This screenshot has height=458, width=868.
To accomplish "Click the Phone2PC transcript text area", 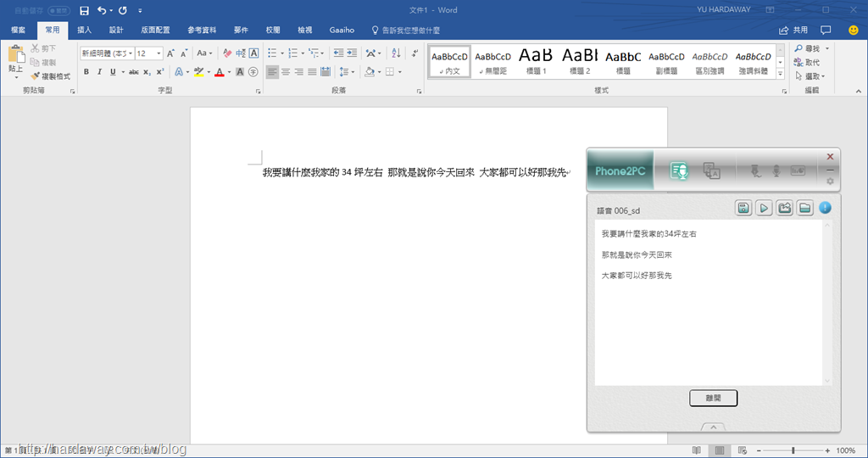I will point(708,303).
